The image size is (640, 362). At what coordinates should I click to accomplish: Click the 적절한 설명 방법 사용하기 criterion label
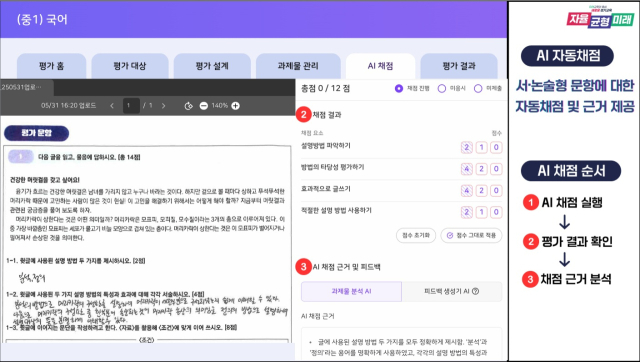[336, 211]
